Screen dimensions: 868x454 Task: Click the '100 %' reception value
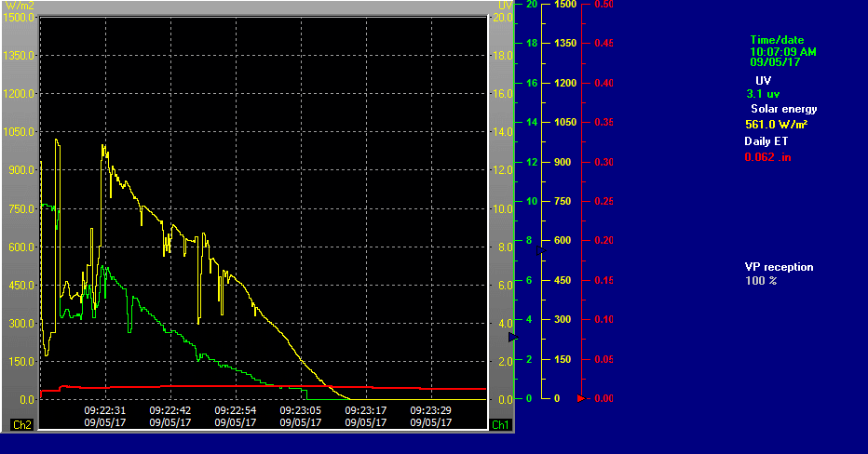tap(761, 281)
